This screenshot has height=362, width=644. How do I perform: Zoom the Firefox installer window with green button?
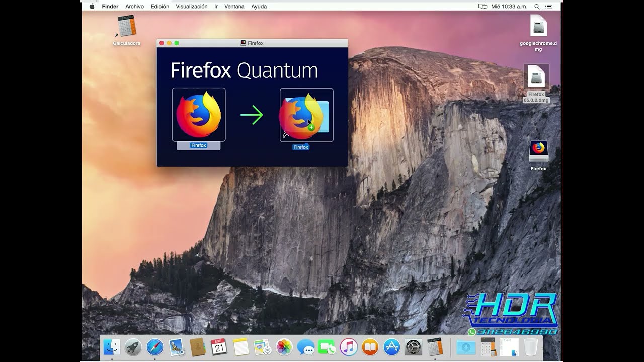click(177, 43)
